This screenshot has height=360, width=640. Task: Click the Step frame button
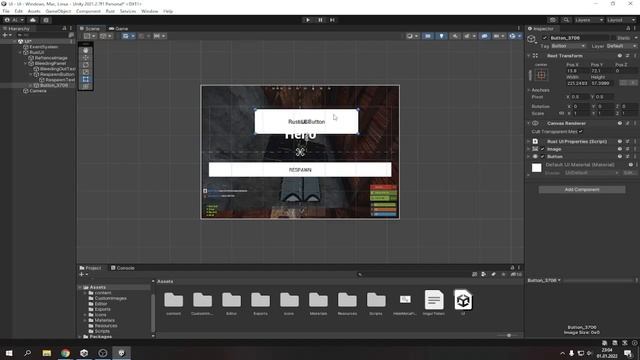point(332,20)
